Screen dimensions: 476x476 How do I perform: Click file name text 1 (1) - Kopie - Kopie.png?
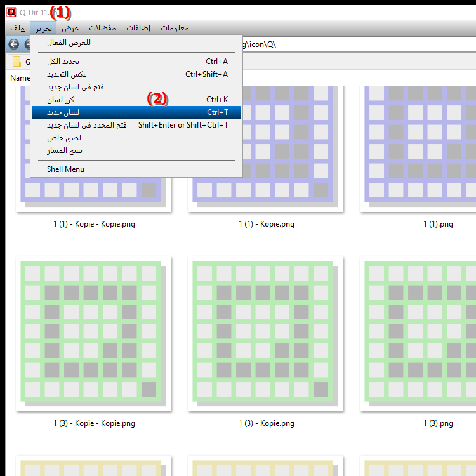(94, 224)
